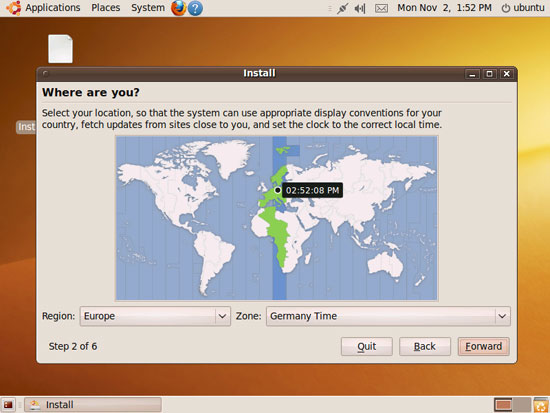
Task: Click the Quit button
Action: point(367,346)
